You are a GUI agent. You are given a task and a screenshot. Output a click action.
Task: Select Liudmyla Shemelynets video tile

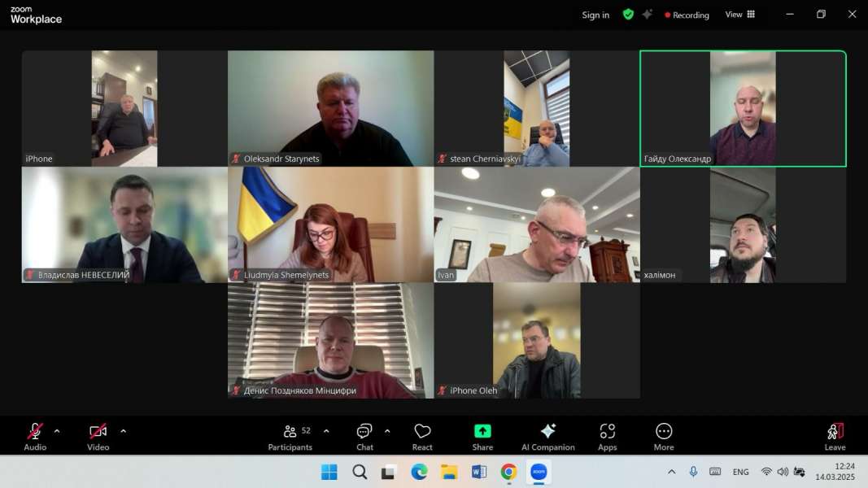[330, 224]
